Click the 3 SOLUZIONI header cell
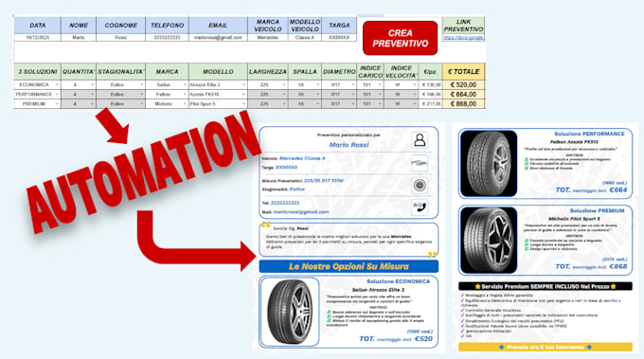 pos(37,71)
